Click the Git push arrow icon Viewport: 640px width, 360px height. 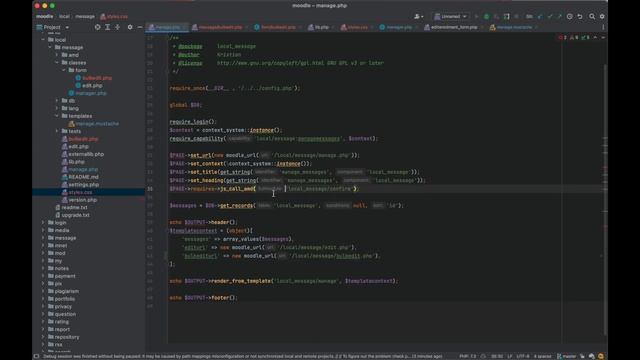[560, 16]
